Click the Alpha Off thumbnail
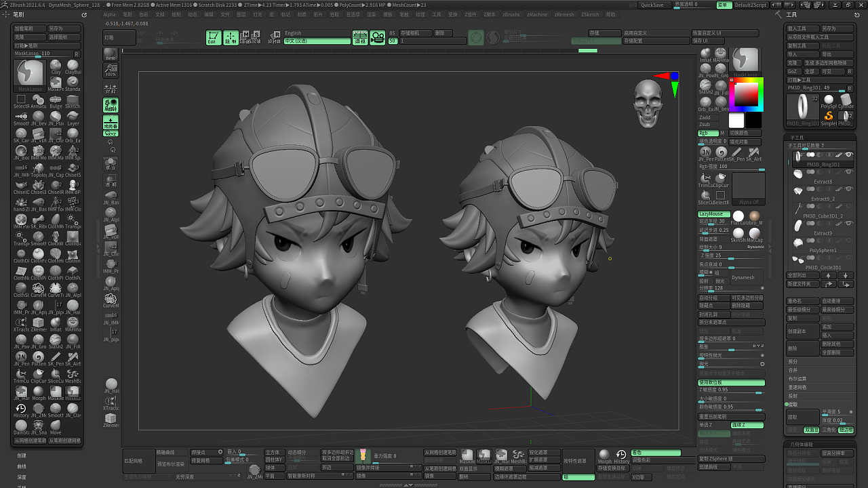 [749, 189]
